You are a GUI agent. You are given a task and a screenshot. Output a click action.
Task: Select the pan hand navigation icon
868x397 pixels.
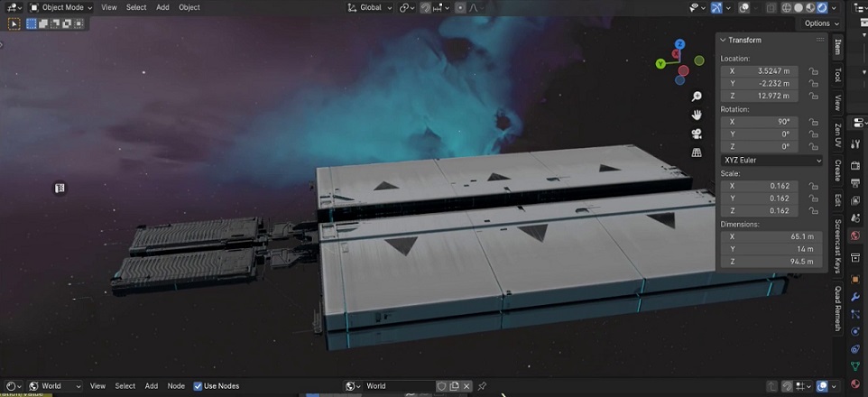tap(697, 115)
